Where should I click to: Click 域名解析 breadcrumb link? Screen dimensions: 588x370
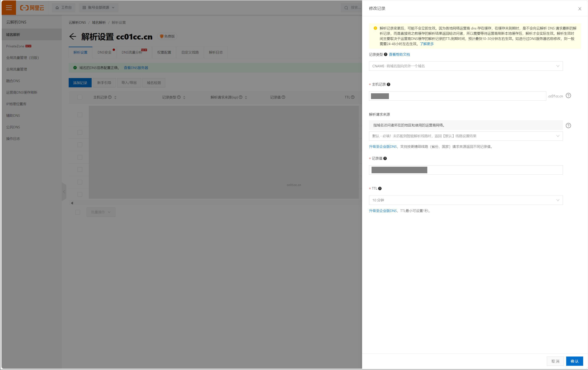(99, 22)
